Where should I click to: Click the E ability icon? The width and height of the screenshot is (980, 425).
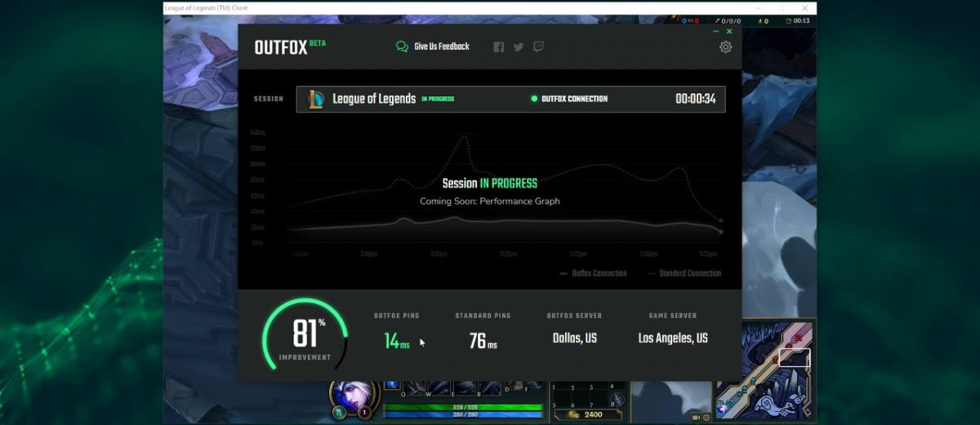coord(465,387)
